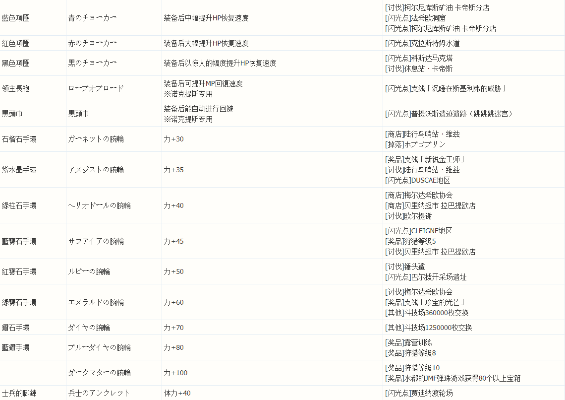Click the first-column cell in the 力+30 row

point(19,139)
